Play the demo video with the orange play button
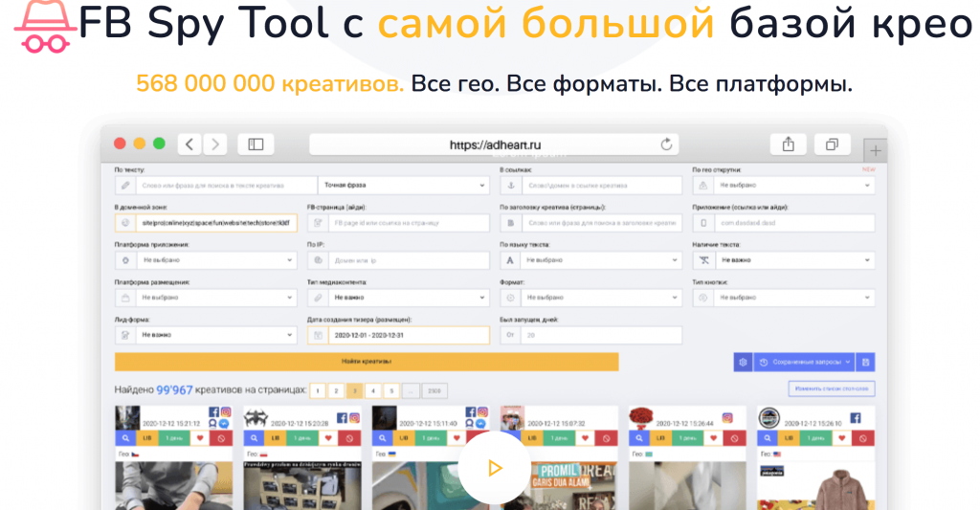 tap(494, 468)
